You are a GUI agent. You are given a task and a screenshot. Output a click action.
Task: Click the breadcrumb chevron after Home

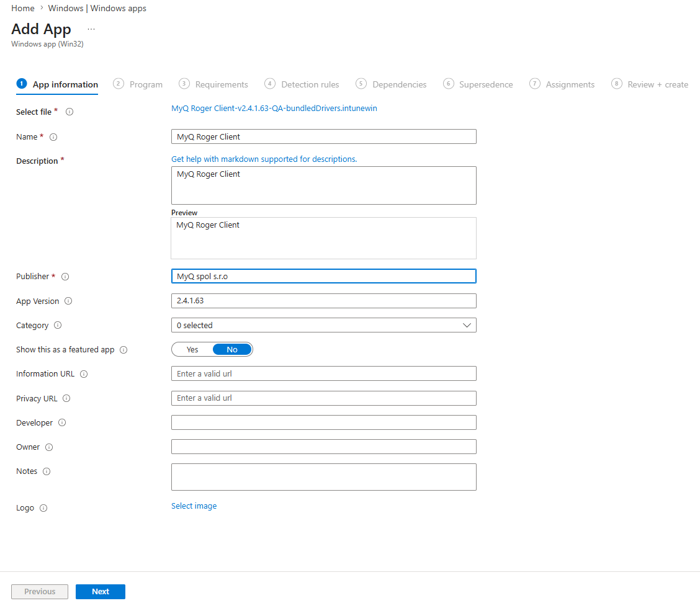[42, 8]
